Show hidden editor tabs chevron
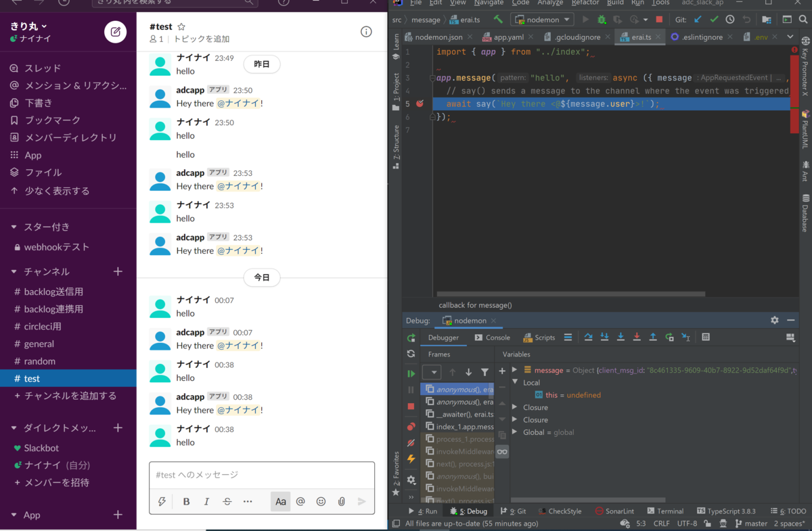The image size is (812, 531). (790, 37)
